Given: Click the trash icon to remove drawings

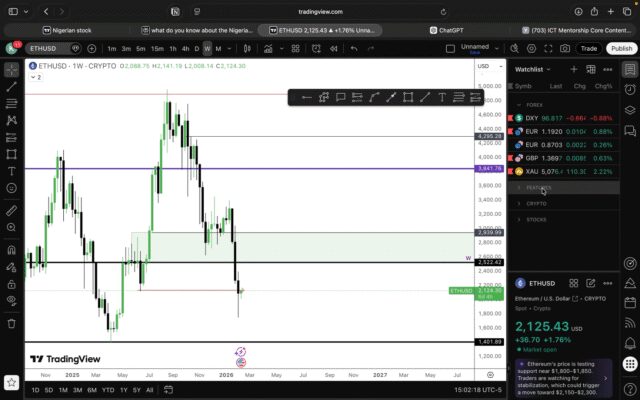Looking at the screenshot, I should point(11,323).
